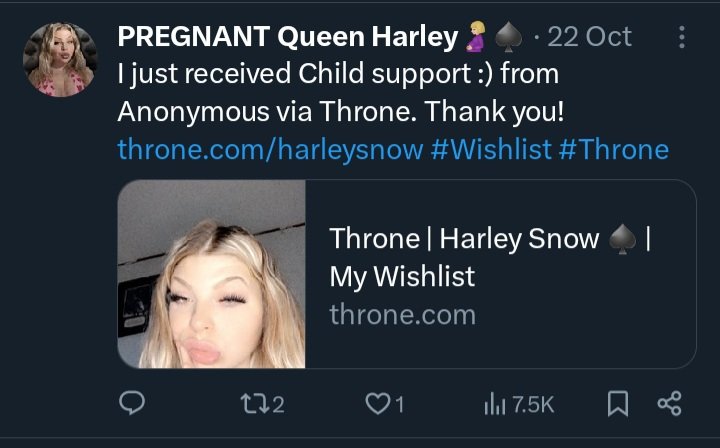Bookmark this post

pyautogui.click(x=618, y=404)
